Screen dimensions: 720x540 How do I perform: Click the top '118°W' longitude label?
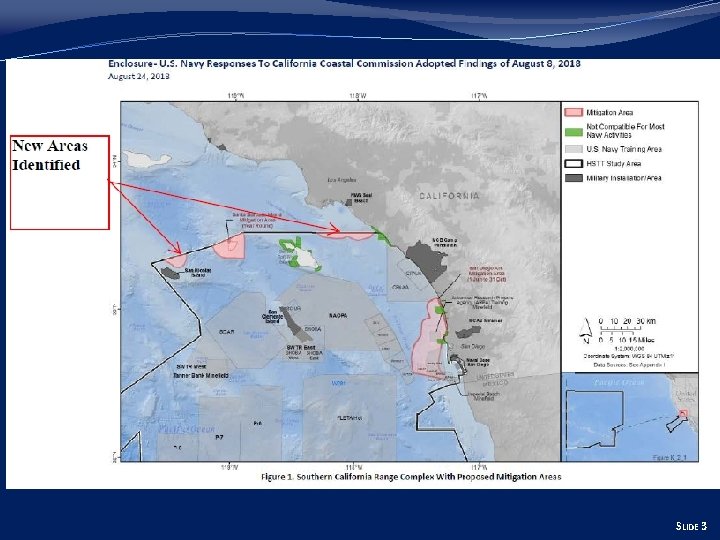[x=358, y=96]
